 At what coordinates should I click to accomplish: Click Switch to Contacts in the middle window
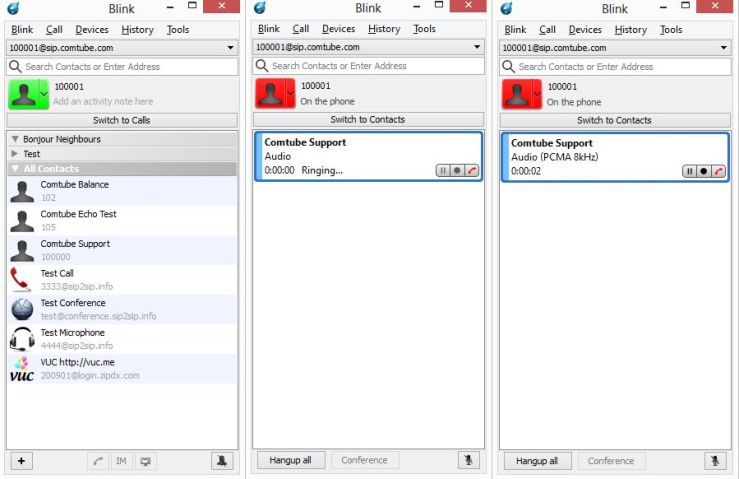(x=368, y=119)
